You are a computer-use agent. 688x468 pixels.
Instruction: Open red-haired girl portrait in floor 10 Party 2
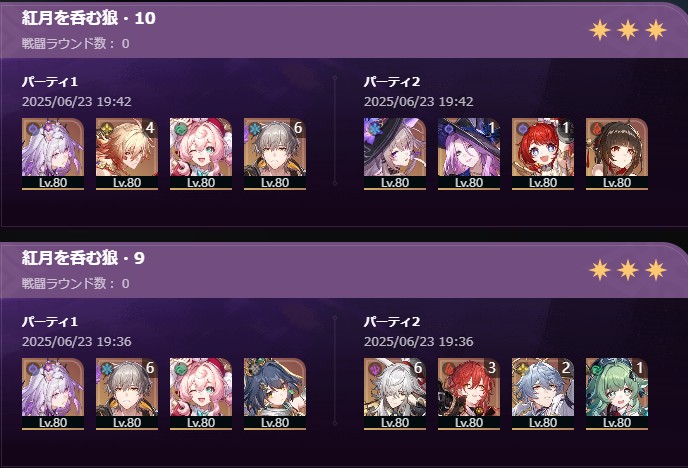click(x=543, y=154)
